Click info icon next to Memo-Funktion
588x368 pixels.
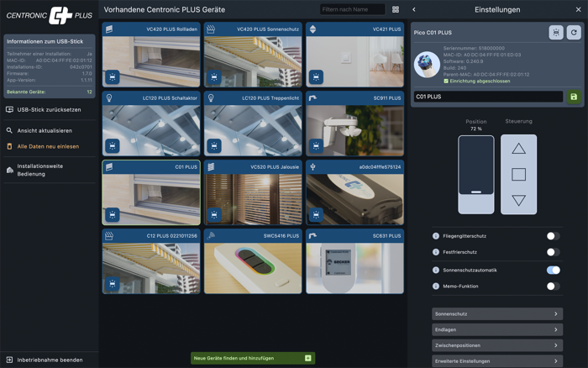coord(436,287)
